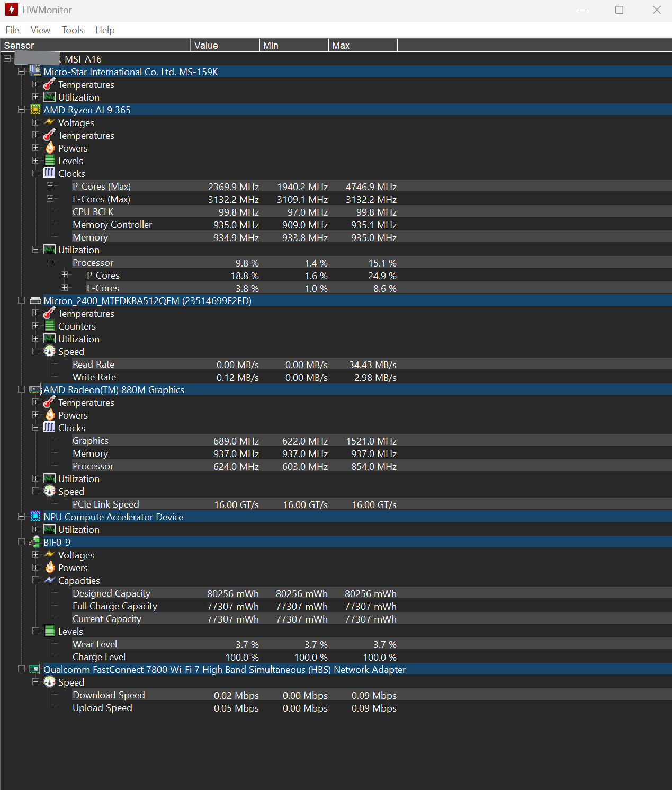Click the network adapter icon beside Qualcomm FastConnect
672x790 pixels.
35,669
